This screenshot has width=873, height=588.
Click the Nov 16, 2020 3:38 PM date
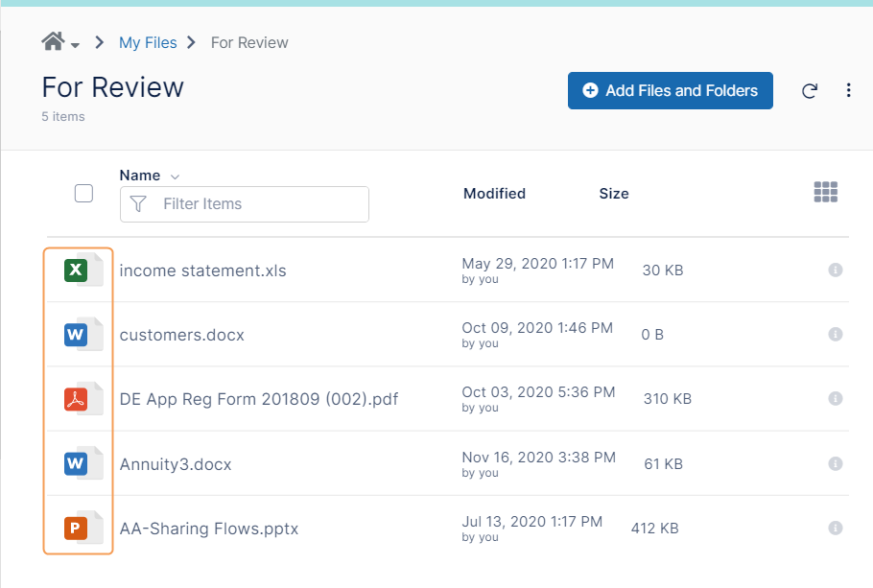(x=539, y=458)
